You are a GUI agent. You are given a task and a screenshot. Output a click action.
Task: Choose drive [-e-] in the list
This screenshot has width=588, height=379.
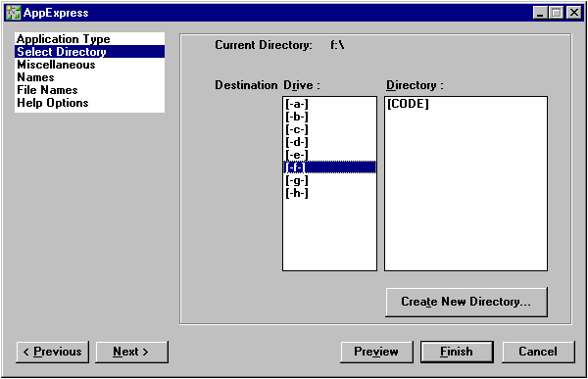click(329, 155)
